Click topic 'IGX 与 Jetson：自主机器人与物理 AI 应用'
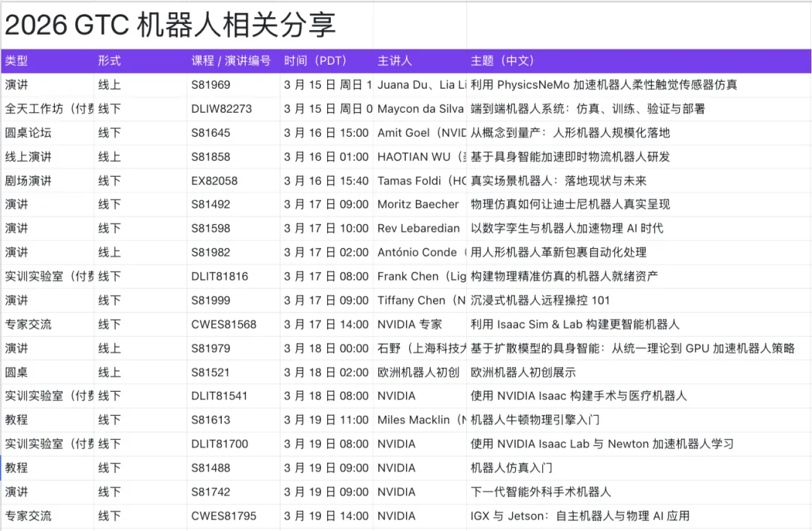The height and width of the screenshot is (531, 812). (580, 516)
